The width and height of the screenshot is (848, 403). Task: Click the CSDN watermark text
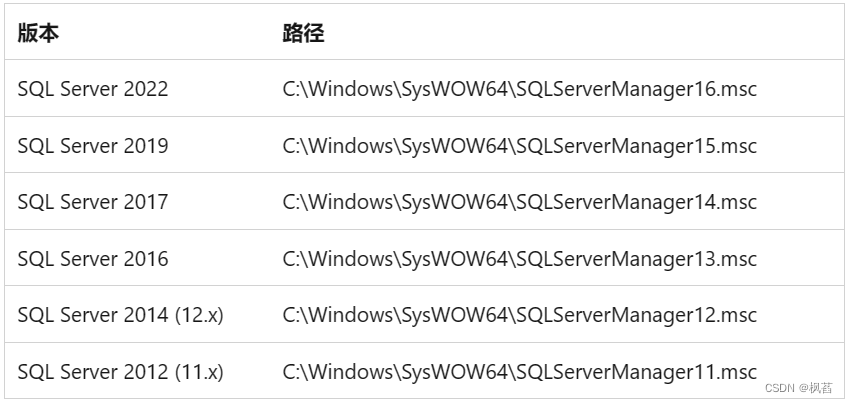781,388
